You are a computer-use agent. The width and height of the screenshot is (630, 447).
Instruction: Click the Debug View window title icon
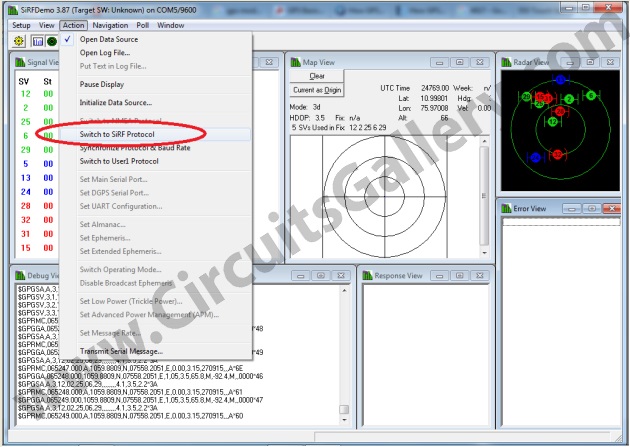19,275
